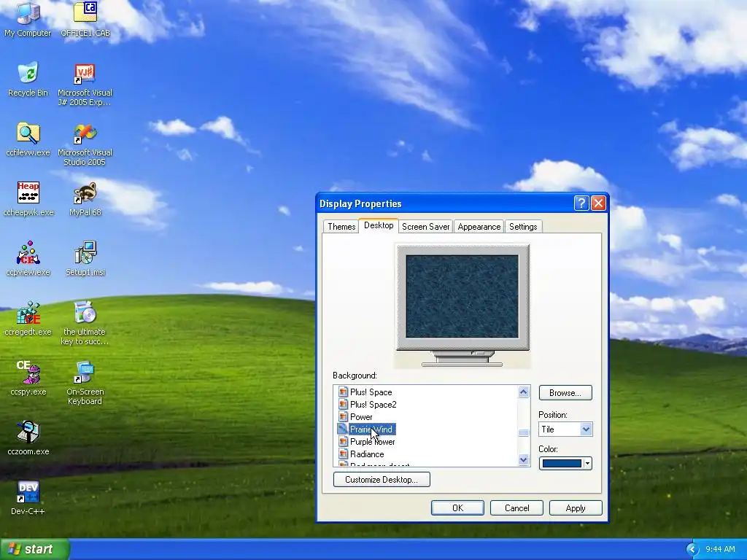Select the cczoom.exe desktop icon

click(x=28, y=438)
